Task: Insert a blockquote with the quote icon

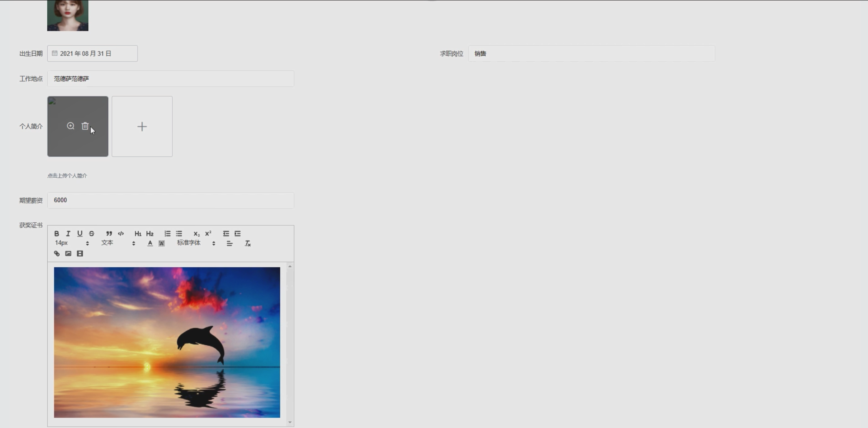Action: [109, 233]
